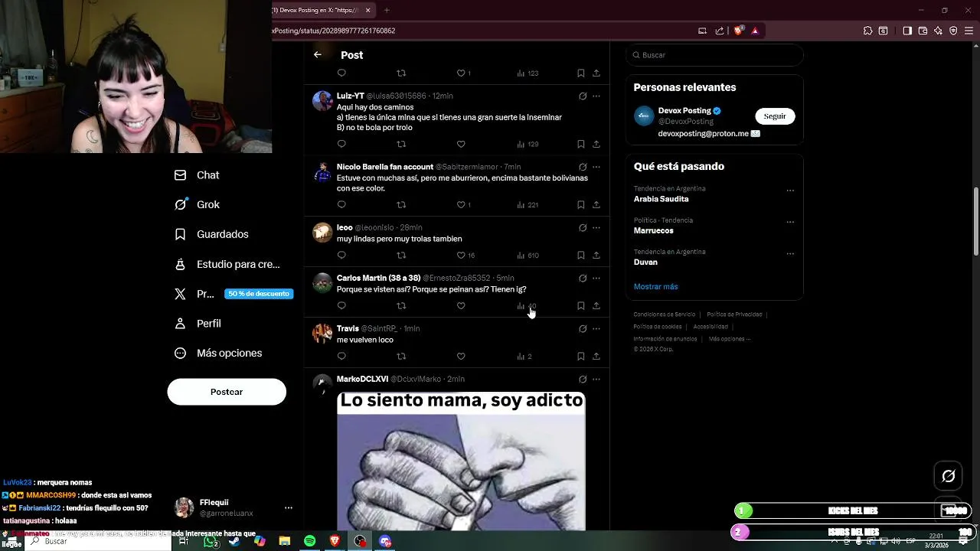The image size is (980, 551).
Task: Repost Travis's comment
Action: click(401, 356)
